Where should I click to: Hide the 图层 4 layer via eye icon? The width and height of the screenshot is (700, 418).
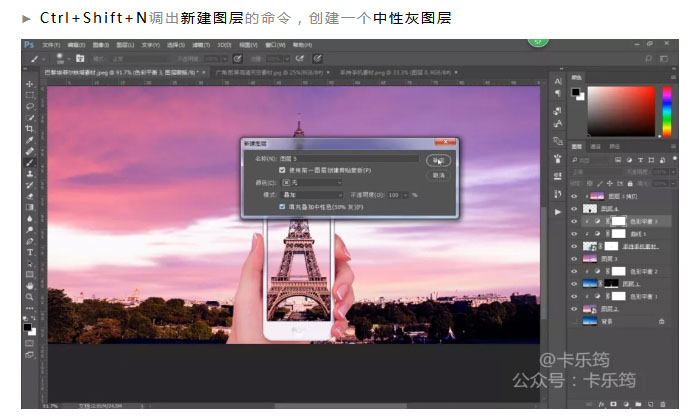pos(574,209)
